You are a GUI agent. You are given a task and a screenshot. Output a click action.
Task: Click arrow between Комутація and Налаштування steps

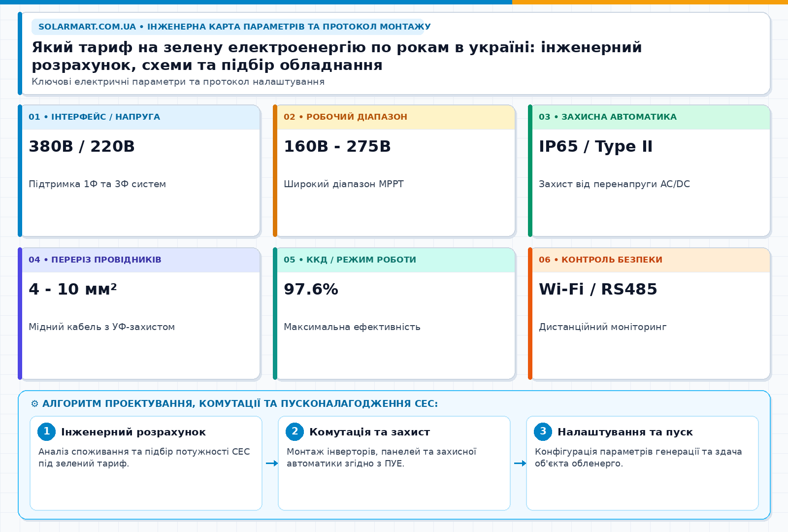pos(520,463)
